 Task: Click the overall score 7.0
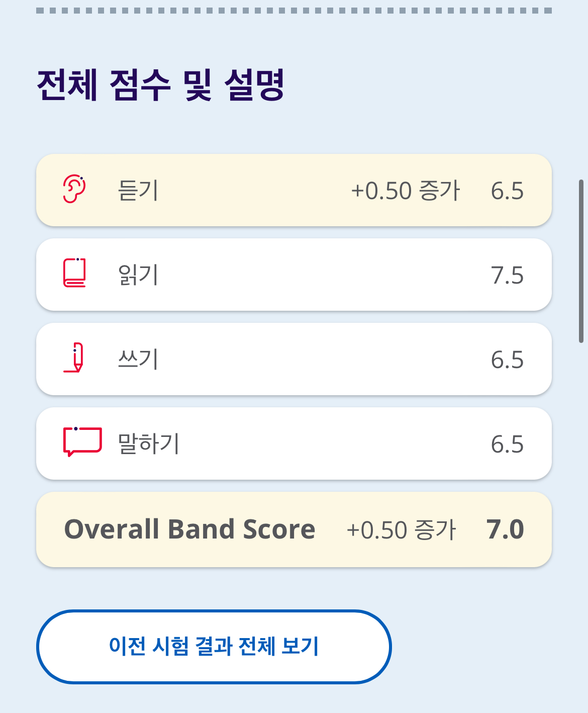505,529
